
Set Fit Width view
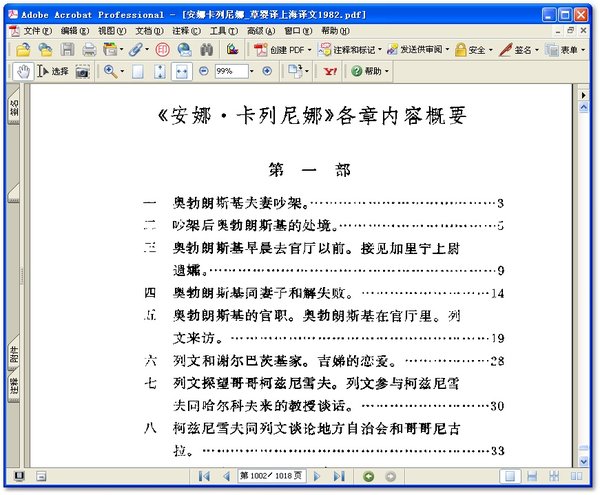coord(182,72)
